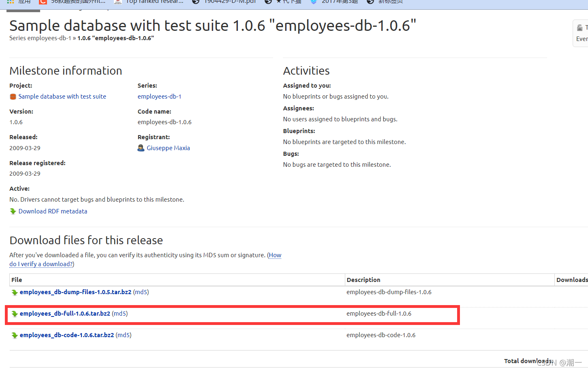Click the download arrow icon for employees_db-code-1.0.6.tar.bz2
Viewport: 588px width, 370px height.
(15, 336)
